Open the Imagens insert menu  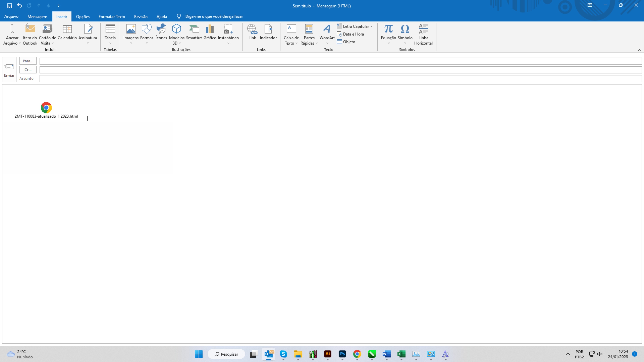click(x=131, y=35)
